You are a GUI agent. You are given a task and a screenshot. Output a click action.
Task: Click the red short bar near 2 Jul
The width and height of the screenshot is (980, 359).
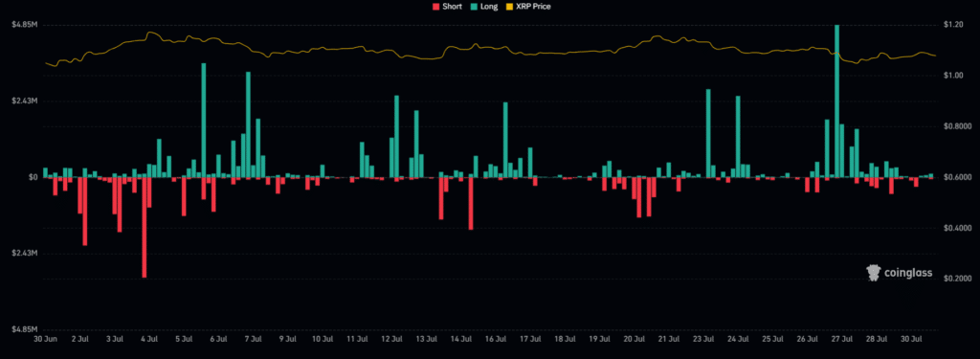coord(85,212)
